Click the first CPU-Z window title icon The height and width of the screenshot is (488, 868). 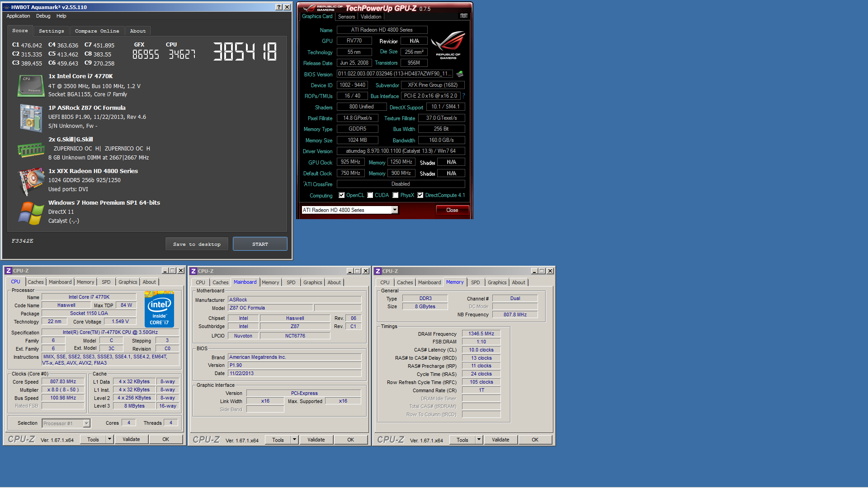(8, 271)
